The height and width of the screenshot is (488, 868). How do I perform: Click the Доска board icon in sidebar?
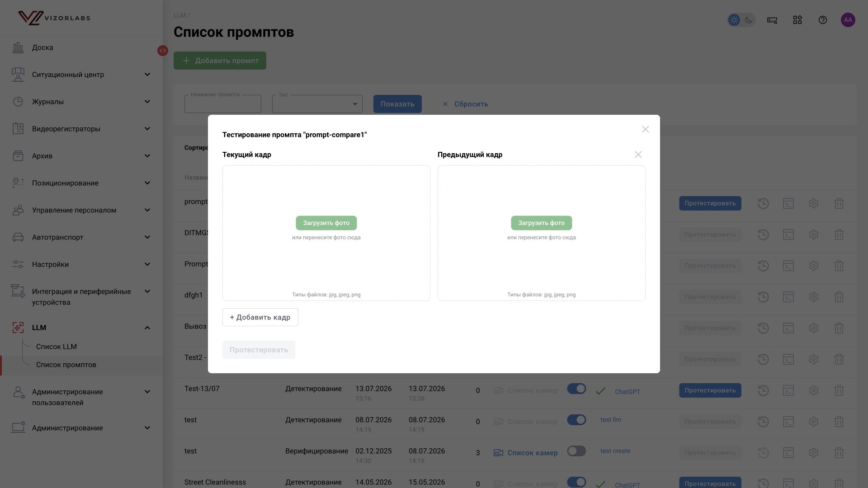[18, 47]
